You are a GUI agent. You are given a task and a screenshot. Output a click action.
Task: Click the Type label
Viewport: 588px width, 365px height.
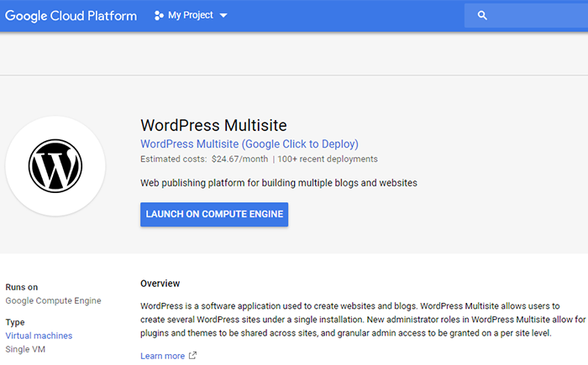click(15, 322)
